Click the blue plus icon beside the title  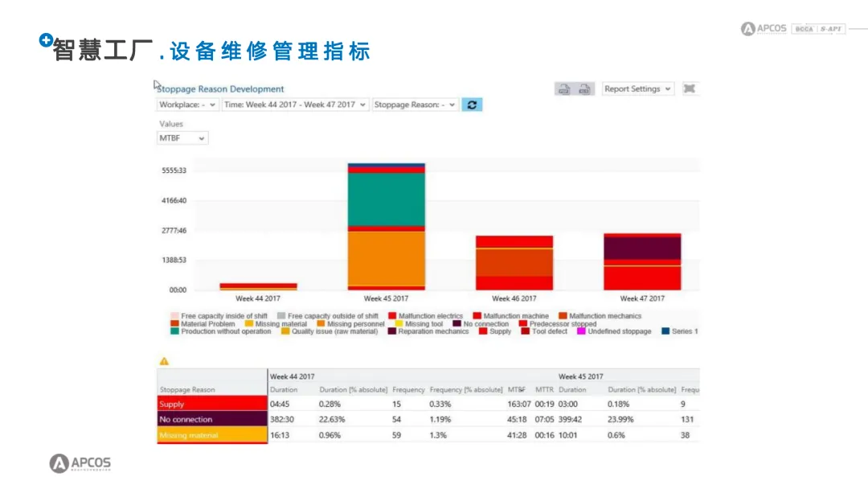[46, 40]
